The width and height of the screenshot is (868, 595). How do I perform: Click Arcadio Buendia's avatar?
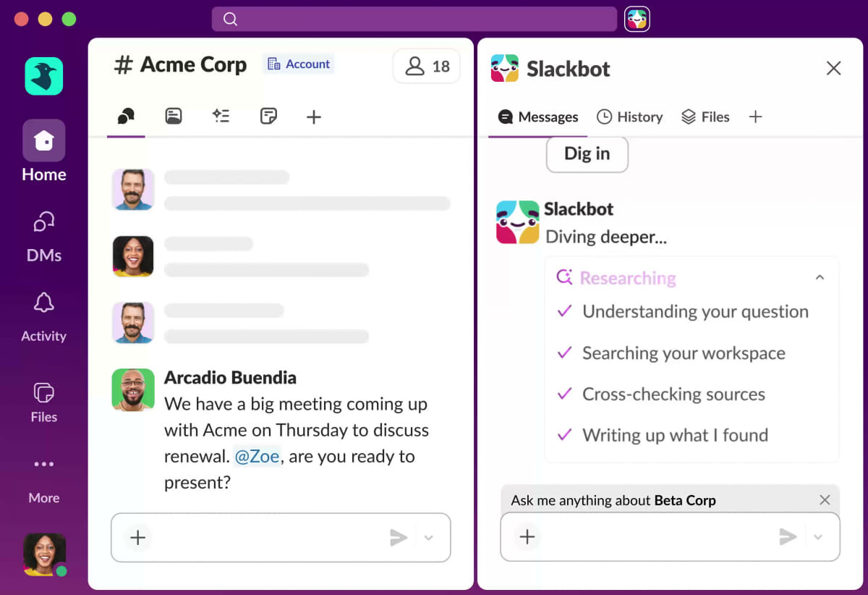point(133,390)
